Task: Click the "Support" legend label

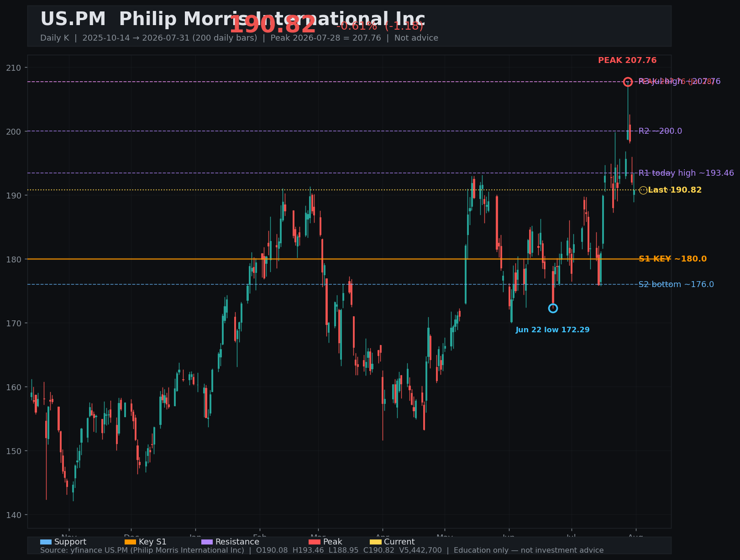Action: pos(70,542)
